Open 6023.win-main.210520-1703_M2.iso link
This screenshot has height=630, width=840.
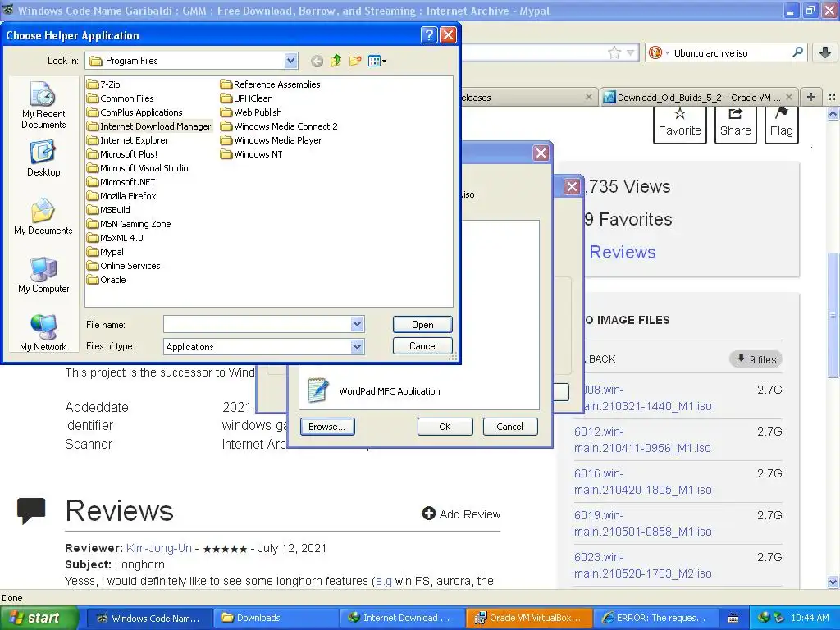642,565
